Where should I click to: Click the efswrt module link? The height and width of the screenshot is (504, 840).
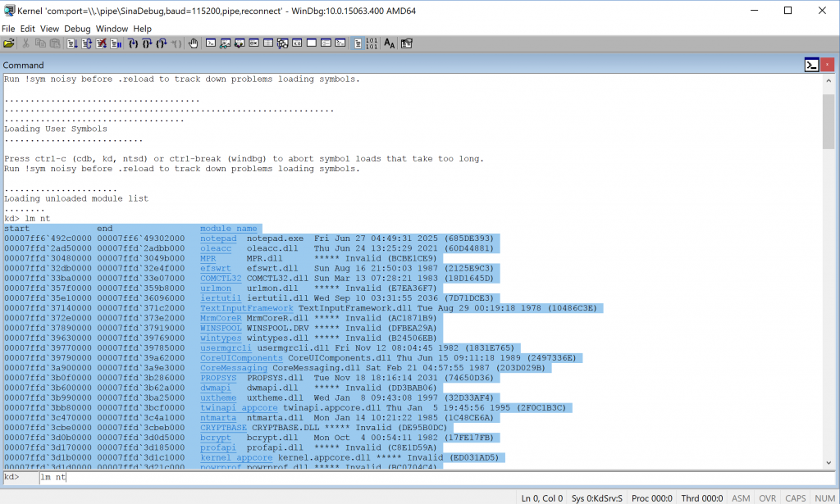point(216,269)
